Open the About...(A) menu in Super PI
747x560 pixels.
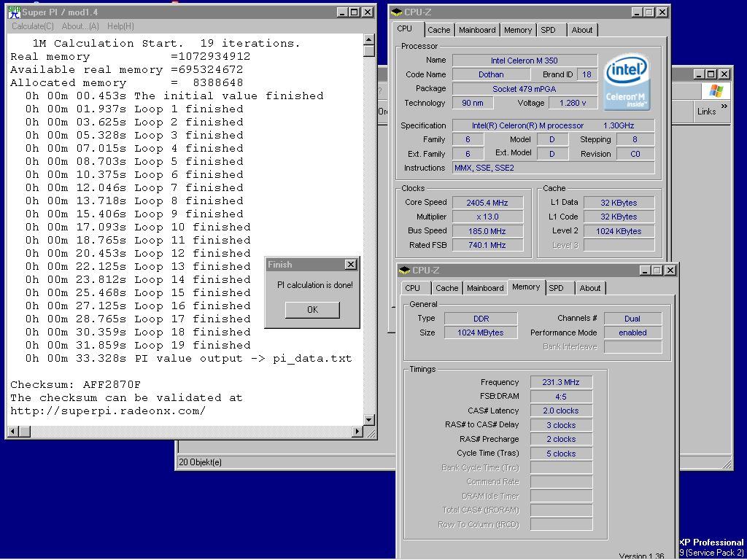[80, 26]
